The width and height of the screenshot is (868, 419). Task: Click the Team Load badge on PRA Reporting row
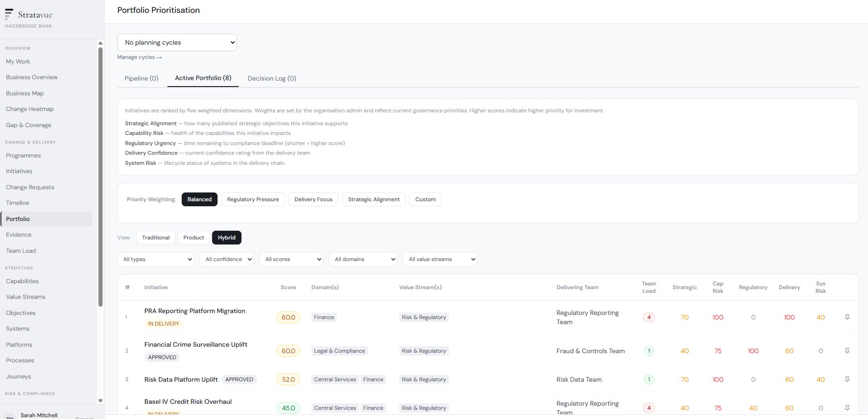[649, 317]
